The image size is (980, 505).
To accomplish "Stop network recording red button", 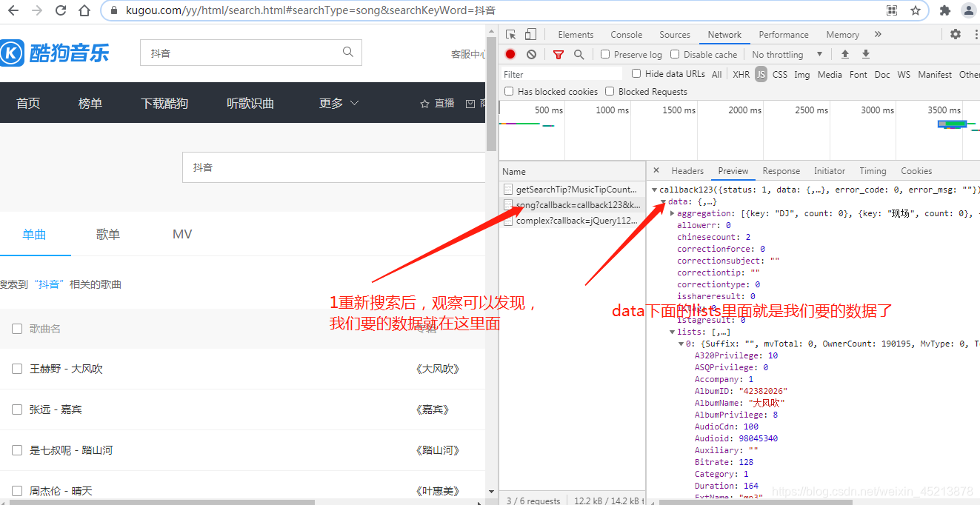I will click(x=510, y=54).
